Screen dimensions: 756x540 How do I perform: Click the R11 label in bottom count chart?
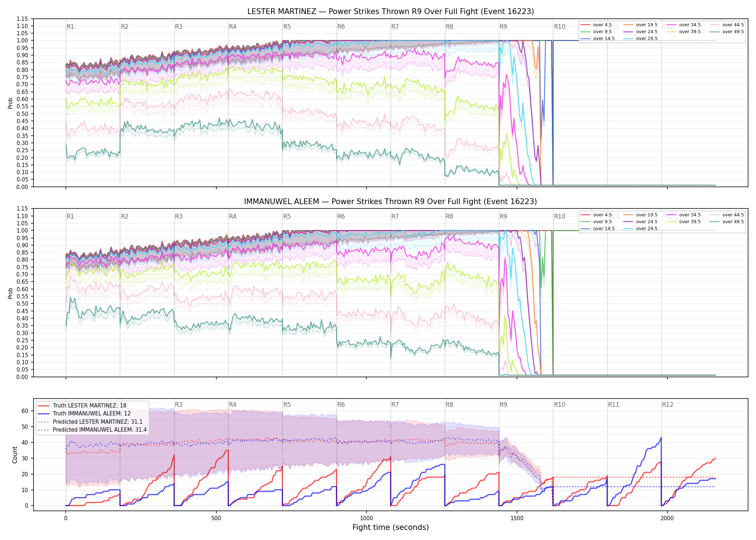pos(614,405)
